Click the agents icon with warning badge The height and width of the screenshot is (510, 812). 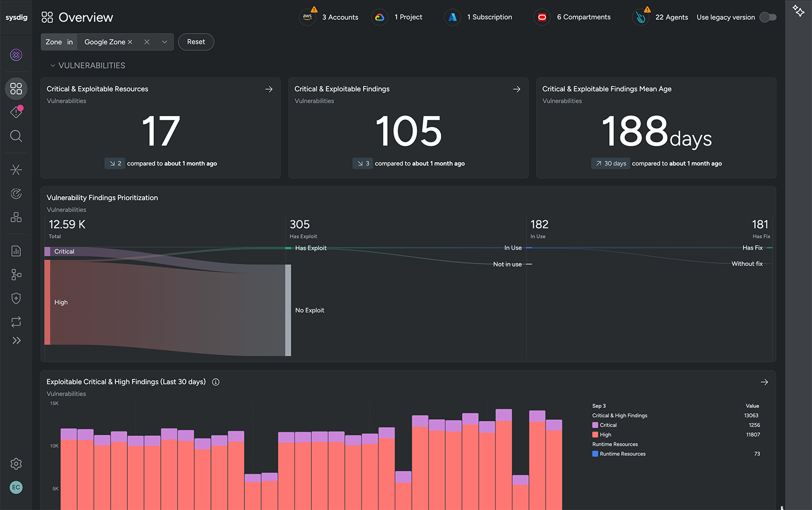tap(641, 17)
